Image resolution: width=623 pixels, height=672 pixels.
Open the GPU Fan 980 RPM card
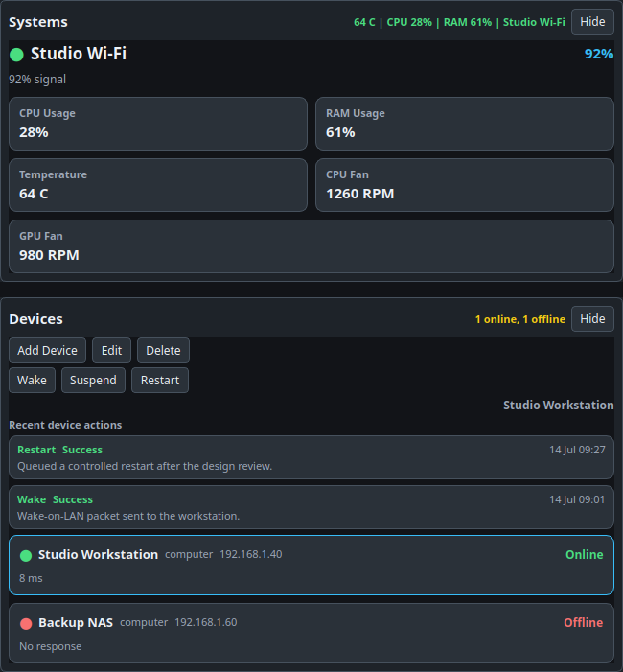[x=311, y=246]
